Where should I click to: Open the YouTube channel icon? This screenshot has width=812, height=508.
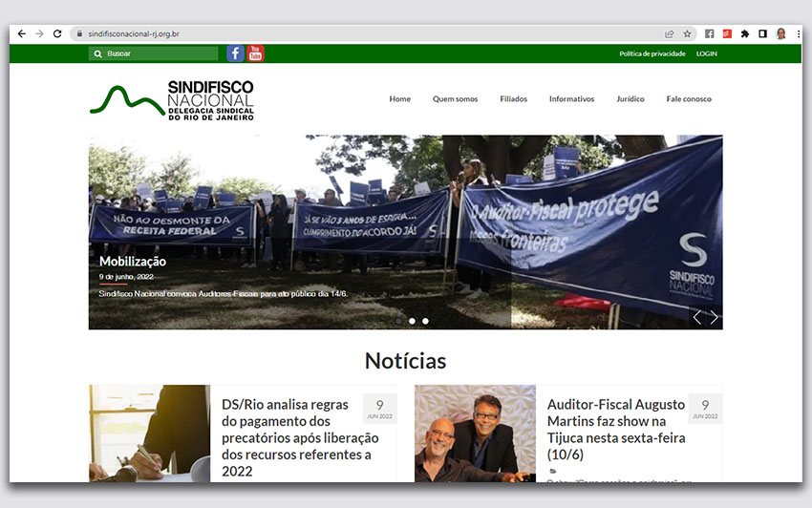[255, 53]
